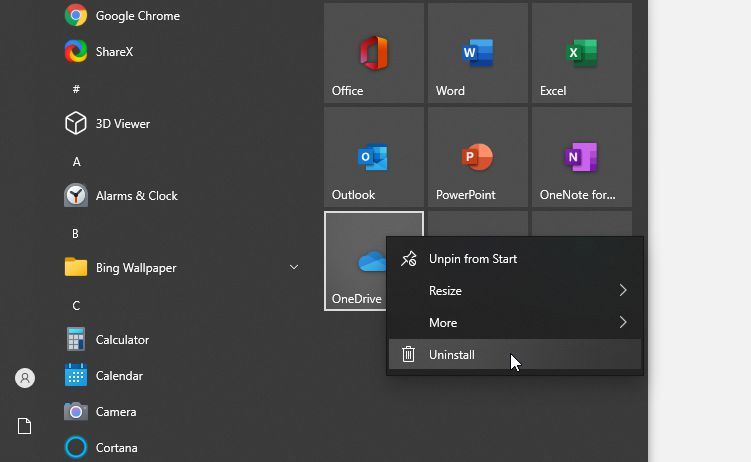Open the Excel tile
This screenshot has height=462, width=751.
tap(582, 53)
